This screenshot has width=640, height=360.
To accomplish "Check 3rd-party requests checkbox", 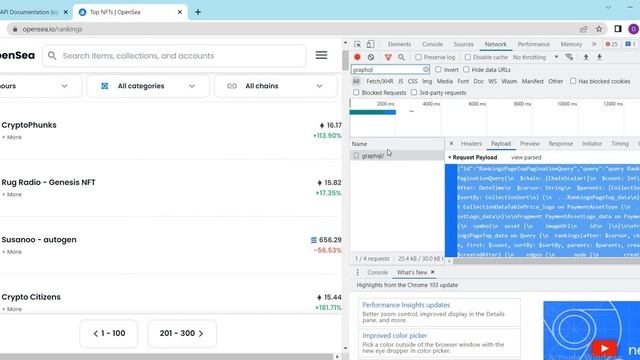I will coord(414,93).
